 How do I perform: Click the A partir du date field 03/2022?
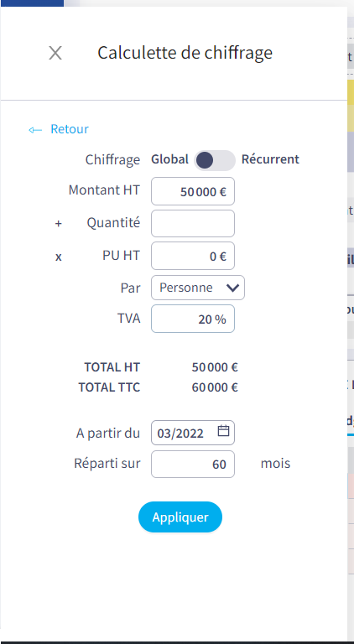tap(193, 433)
